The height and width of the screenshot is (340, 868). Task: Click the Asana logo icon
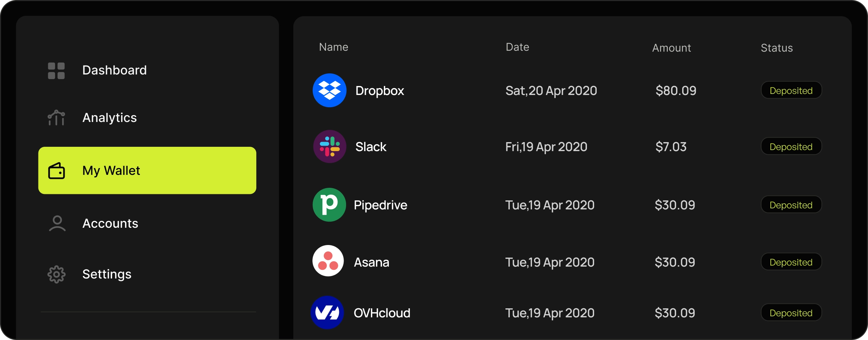[x=328, y=261]
